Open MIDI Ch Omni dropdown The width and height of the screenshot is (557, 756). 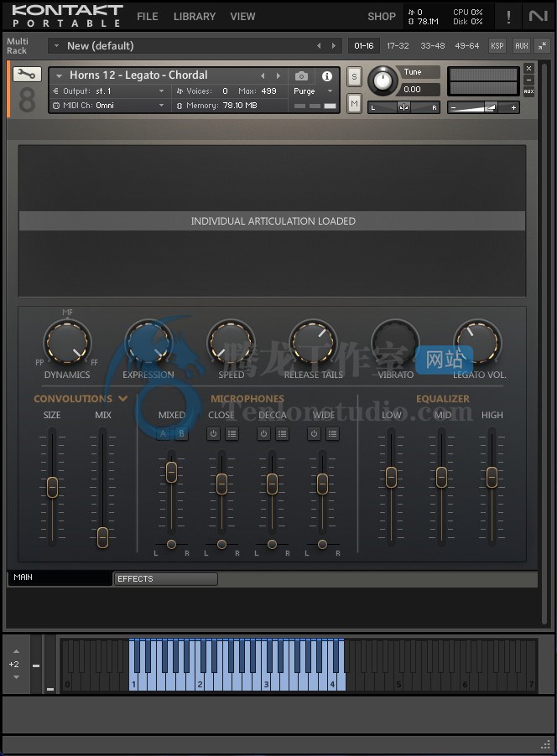[108, 105]
